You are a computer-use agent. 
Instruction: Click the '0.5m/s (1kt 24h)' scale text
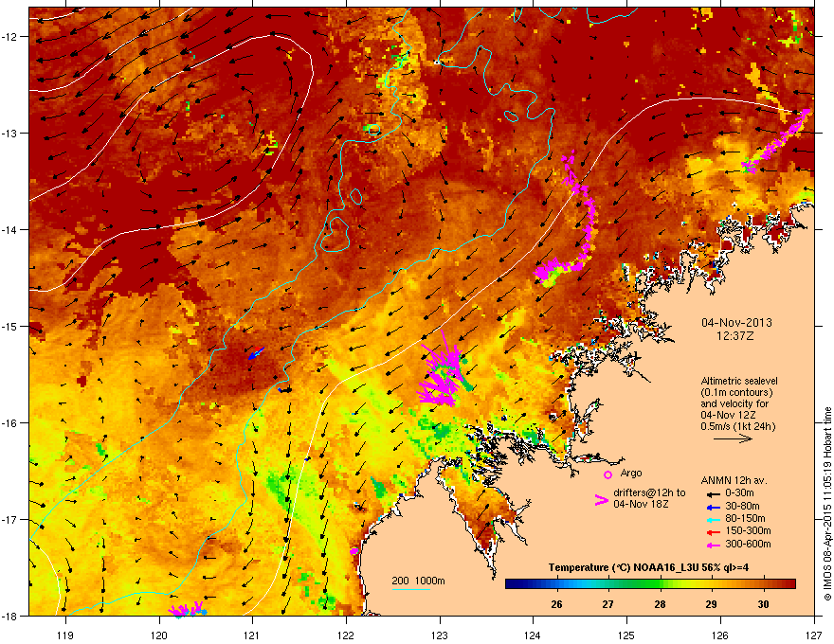pos(737,426)
